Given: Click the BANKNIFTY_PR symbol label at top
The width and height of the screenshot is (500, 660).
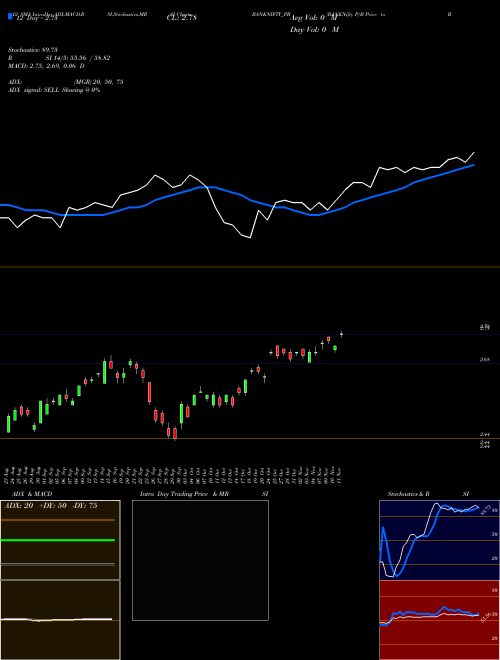Looking at the screenshot, I should click(271, 14).
